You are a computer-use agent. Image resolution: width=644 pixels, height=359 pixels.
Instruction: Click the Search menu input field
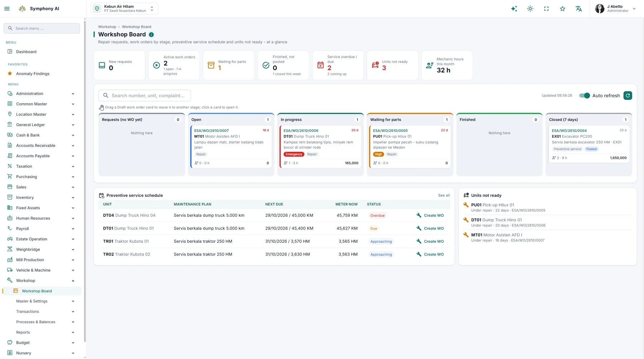(x=42, y=28)
